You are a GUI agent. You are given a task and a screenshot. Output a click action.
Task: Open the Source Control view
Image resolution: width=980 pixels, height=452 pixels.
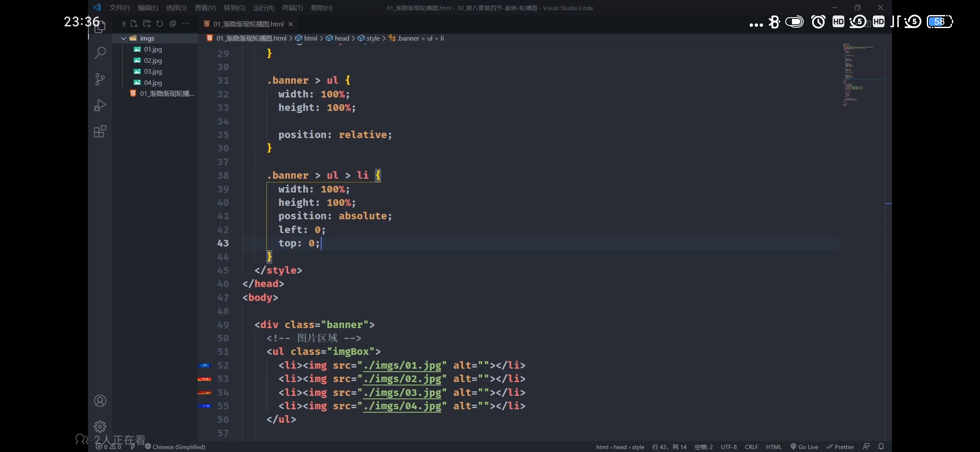click(x=100, y=79)
